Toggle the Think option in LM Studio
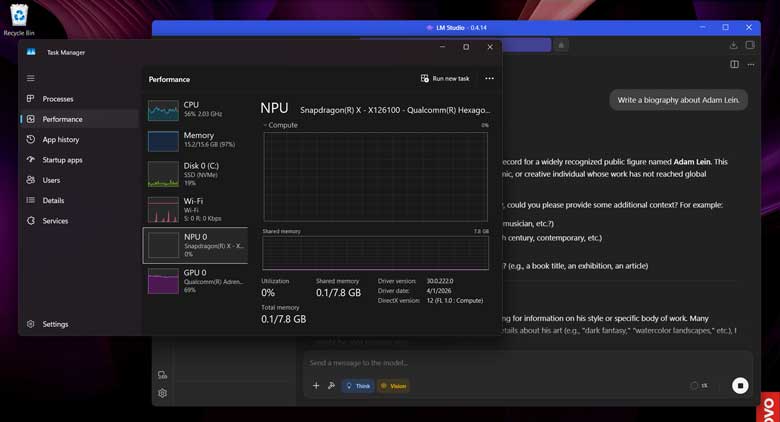 358,386
